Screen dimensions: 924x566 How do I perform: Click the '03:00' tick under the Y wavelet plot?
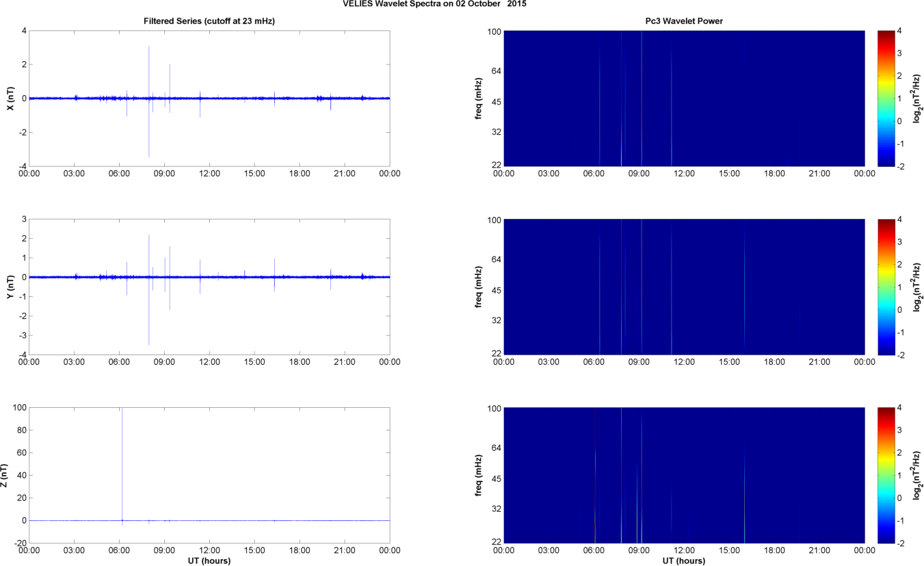[x=549, y=362]
